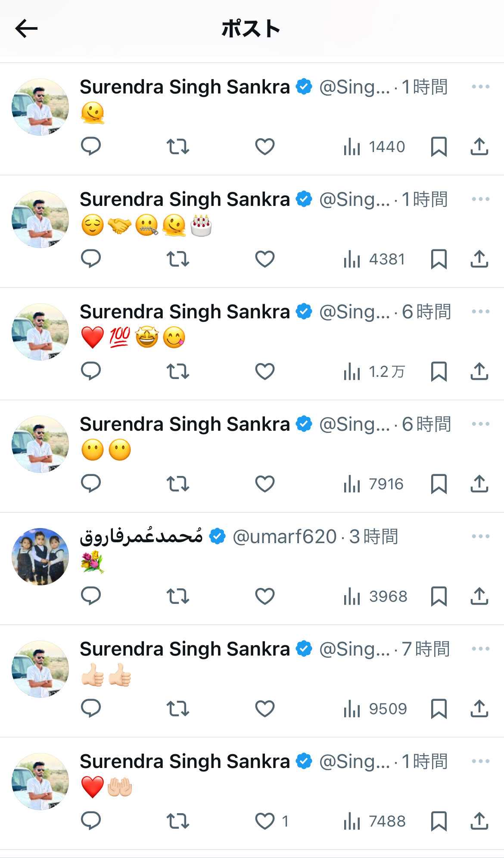The image size is (504, 858).
Task: Open more options for the 1440-view post
Action: click(480, 87)
